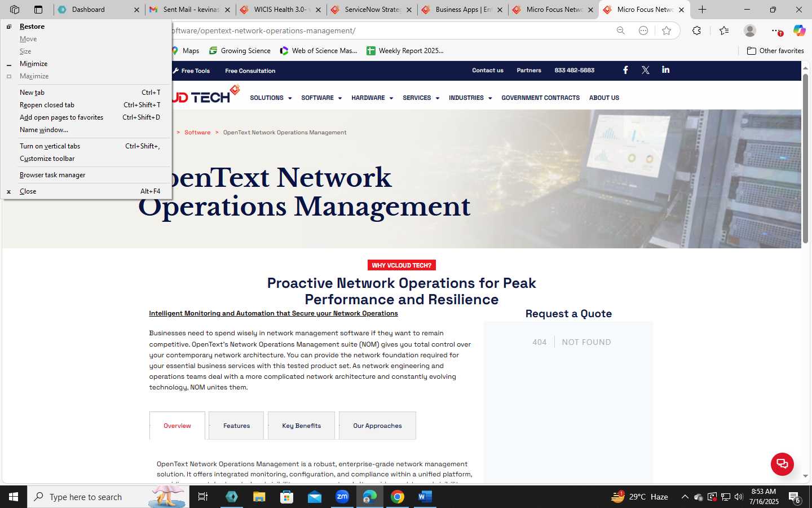Click the page's vertical scrollbar thumb
812x508 pixels.
(x=805, y=158)
